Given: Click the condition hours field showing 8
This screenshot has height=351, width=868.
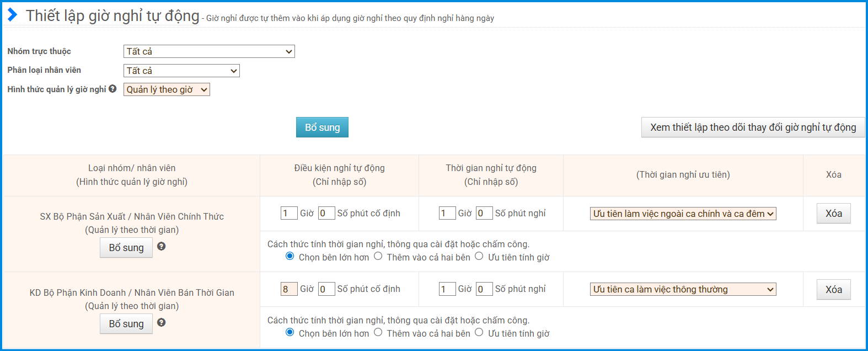Looking at the screenshot, I should (289, 289).
